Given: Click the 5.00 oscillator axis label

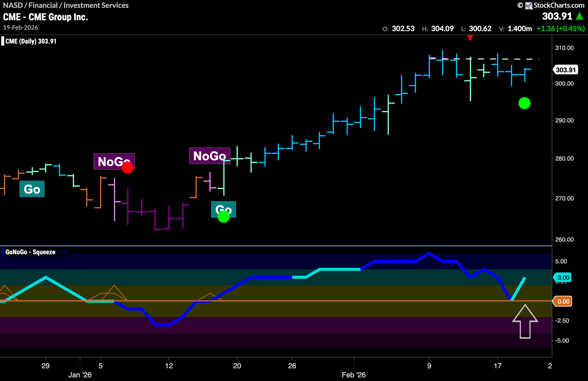Looking at the screenshot, I should [561, 261].
